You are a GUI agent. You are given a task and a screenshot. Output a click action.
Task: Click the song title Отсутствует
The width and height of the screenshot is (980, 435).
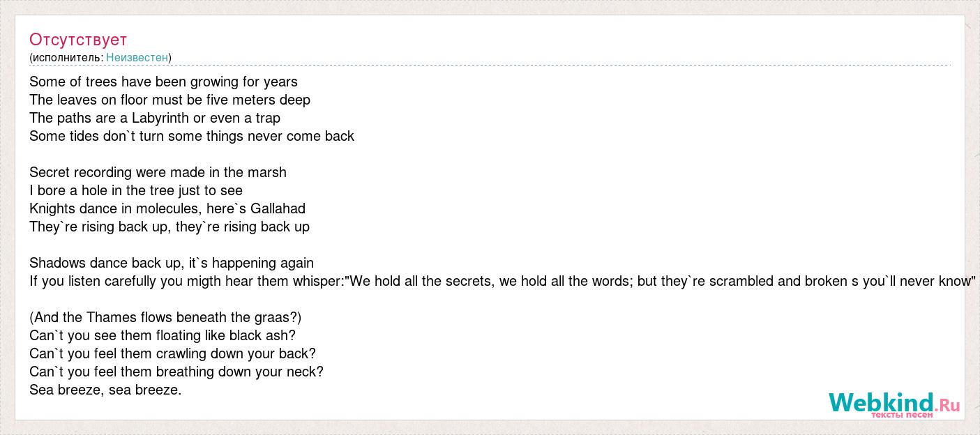click(x=78, y=39)
